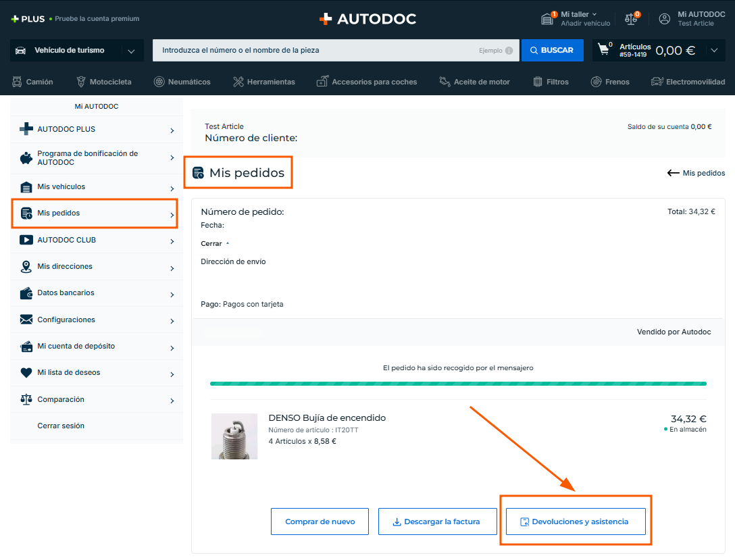This screenshot has height=560, width=735.
Task: Click the DENSO spark plug thumbnail
Action: click(234, 436)
